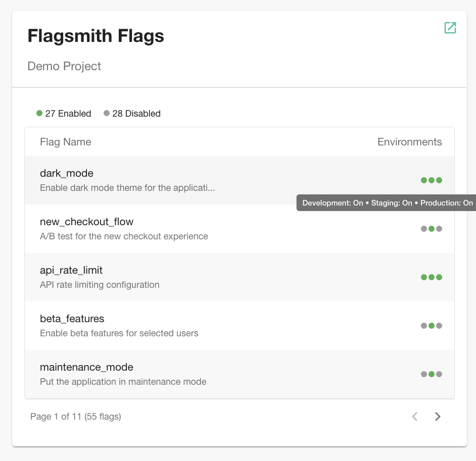Click the Staging: On tooltip segment
The image size is (476, 461).
pos(392,202)
